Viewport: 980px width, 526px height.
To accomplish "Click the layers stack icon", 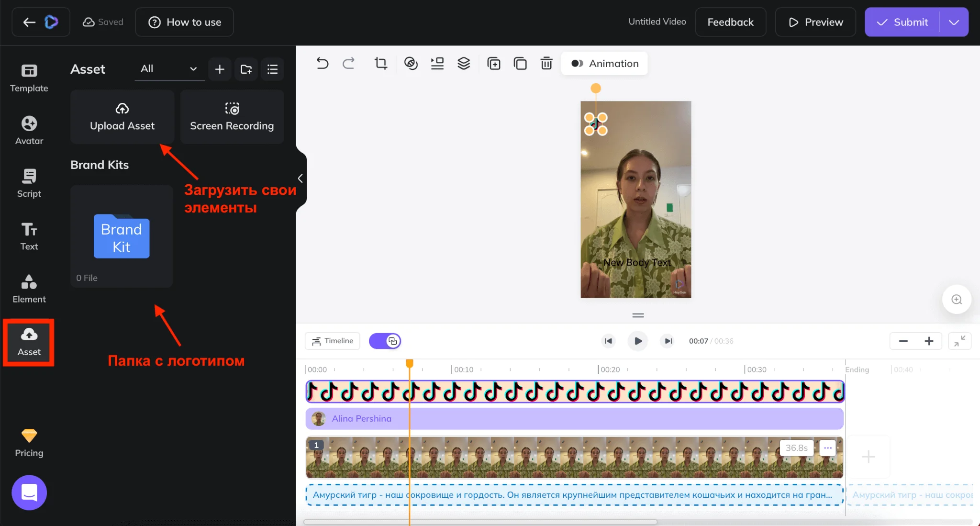I will point(464,63).
